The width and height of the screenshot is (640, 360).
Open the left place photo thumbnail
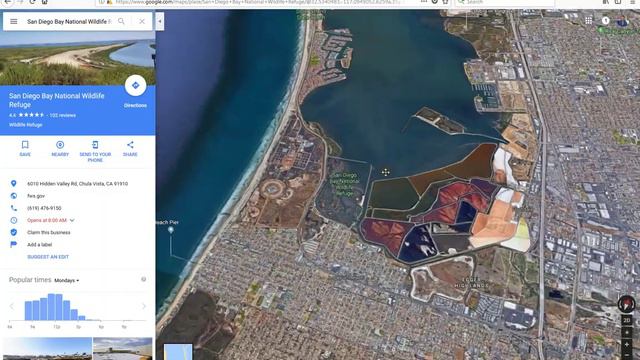(47, 349)
